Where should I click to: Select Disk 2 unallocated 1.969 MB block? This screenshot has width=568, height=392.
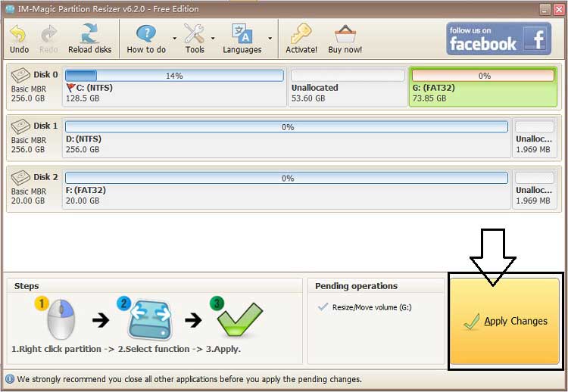click(535, 189)
